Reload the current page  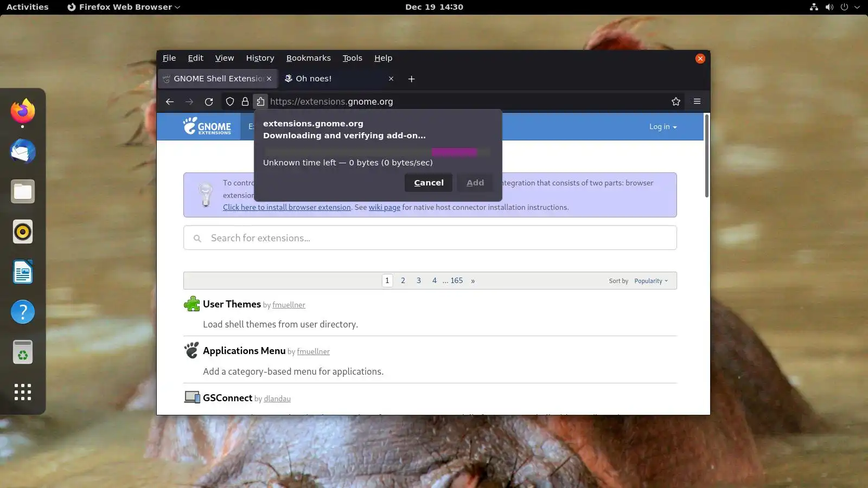click(209, 101)
